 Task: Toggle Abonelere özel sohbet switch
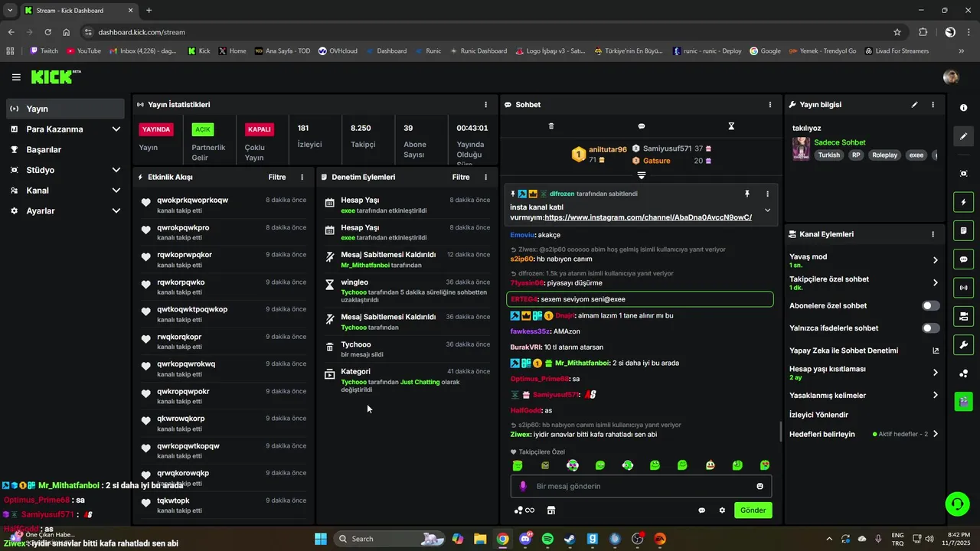click(x=931, y=305)
